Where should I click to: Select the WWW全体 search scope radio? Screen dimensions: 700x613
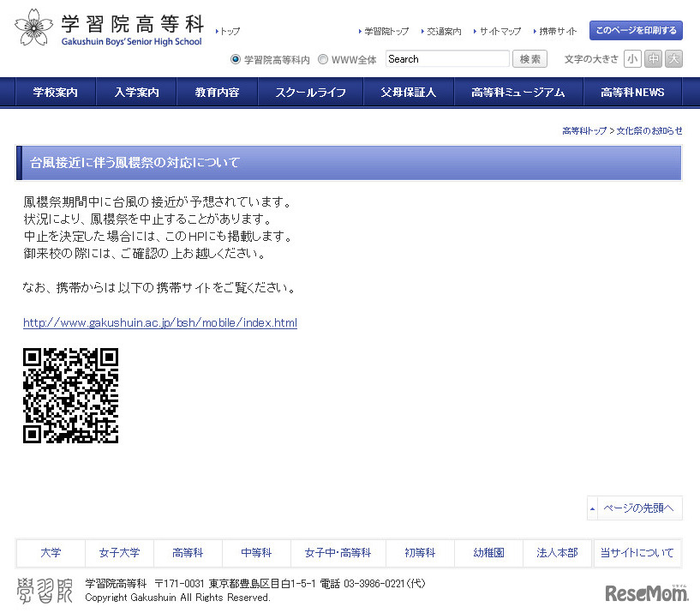click(x=322, y=59)
